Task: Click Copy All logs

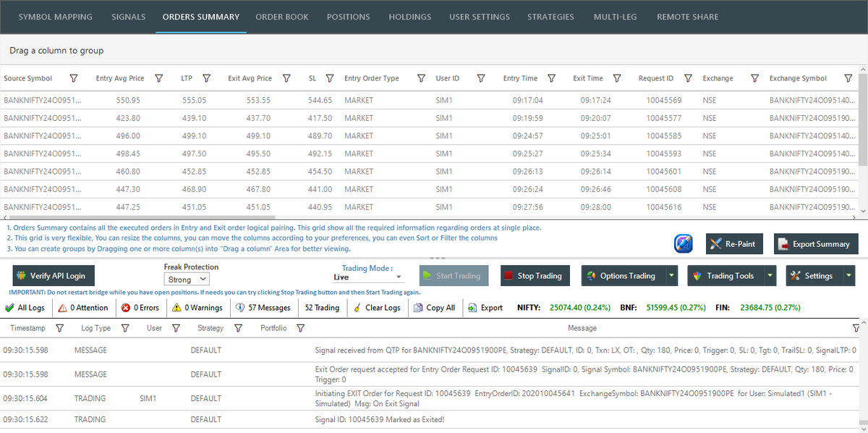Action: click(434, 308)
